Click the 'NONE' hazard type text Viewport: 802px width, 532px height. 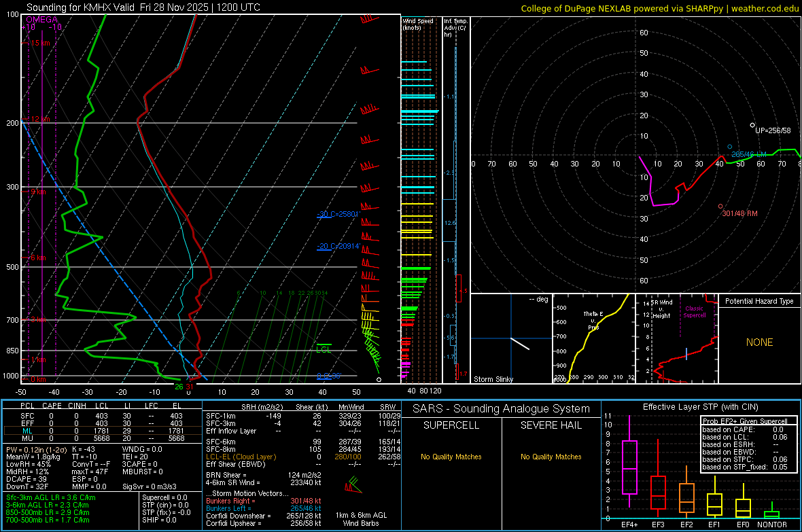point(759,342)
